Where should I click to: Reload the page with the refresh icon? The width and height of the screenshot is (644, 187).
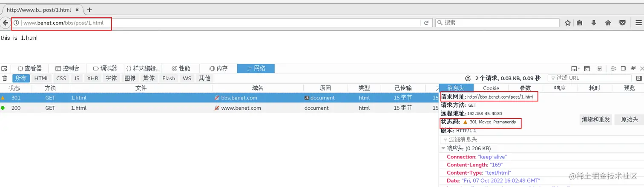click(425, 23)
